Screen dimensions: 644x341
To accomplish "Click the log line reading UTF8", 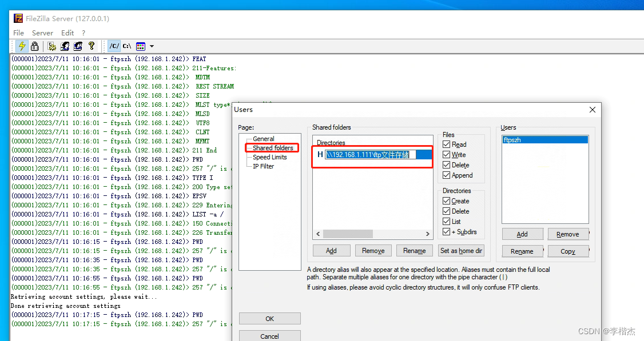I will [110, 123].
